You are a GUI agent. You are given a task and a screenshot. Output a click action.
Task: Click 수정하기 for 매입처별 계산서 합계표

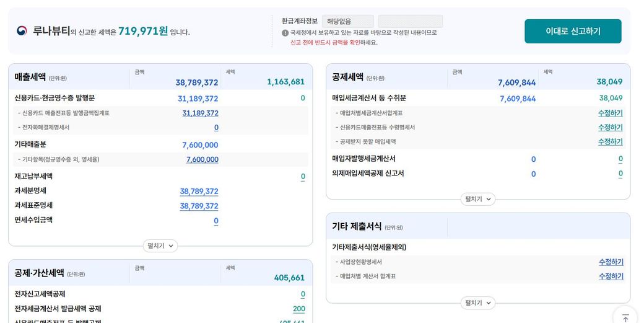[x=611, y=277]
